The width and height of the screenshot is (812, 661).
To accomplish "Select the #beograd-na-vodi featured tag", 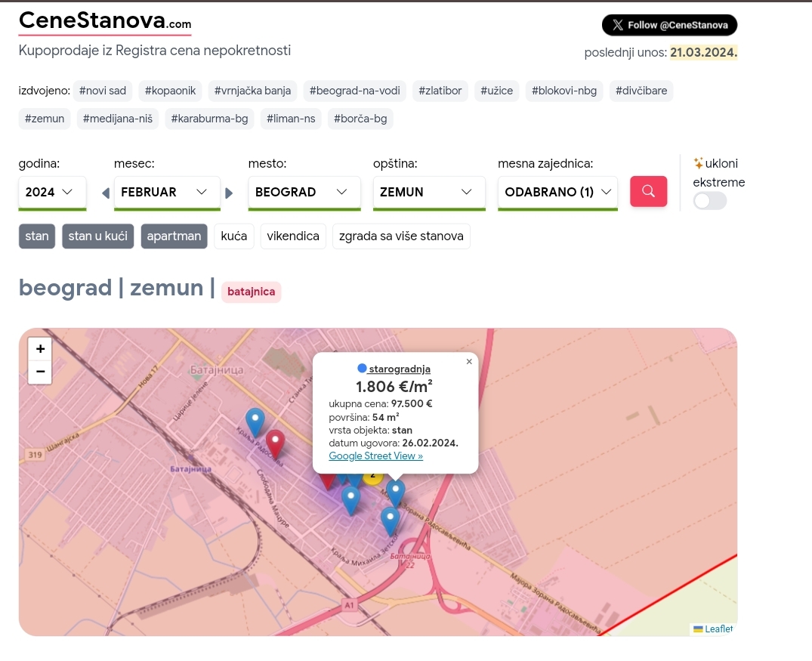I will click(x=356, y=91).
